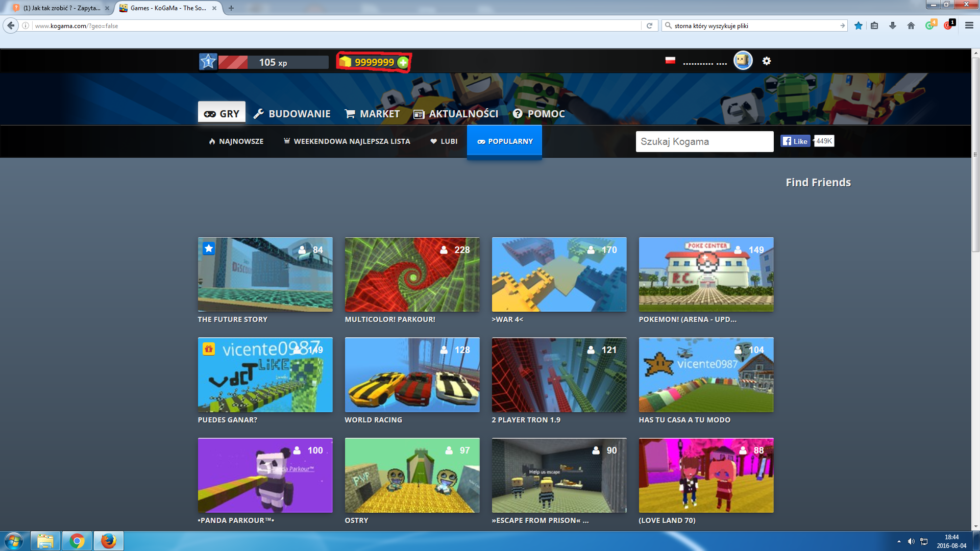Image resolution: width=980 pixels, height=551 pixels.
Task: Open Chrome from the Windows taskbar
Action: click(77, 541)
